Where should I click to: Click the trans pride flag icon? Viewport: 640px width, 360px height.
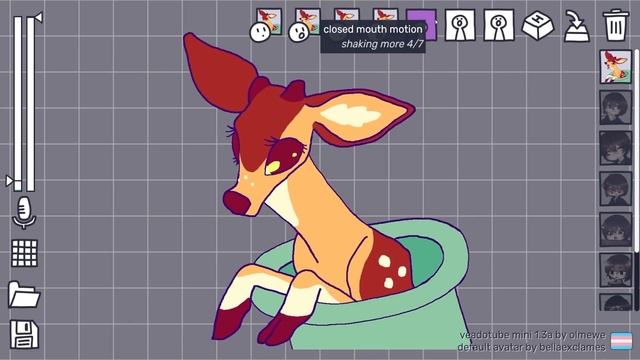coord(621,341)
